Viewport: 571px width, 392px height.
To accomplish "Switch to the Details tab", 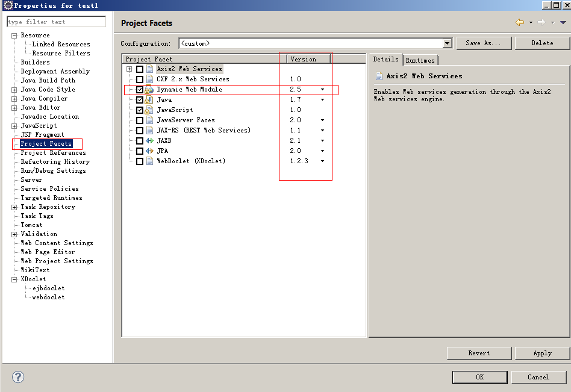I will [385, 60].
